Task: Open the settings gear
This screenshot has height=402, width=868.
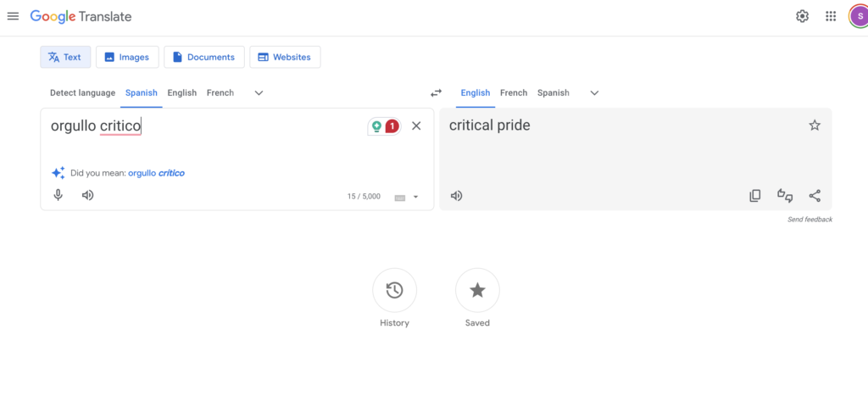Action: (x=802, y=16)
